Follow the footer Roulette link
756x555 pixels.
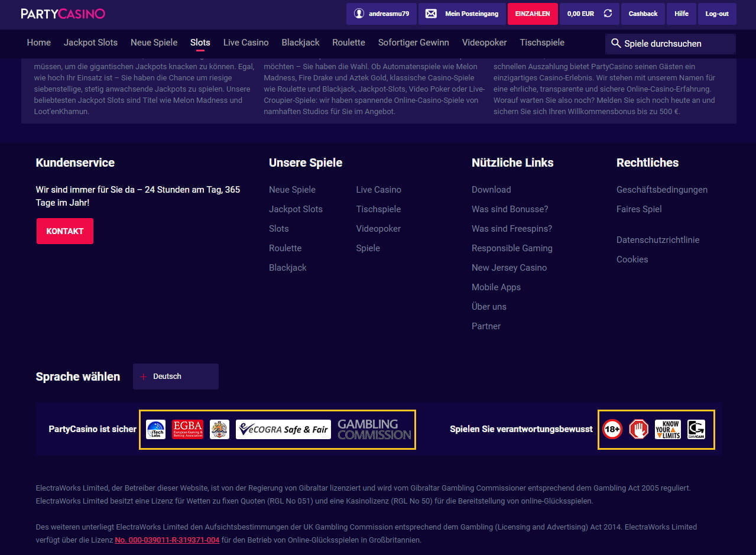[285, 248]
